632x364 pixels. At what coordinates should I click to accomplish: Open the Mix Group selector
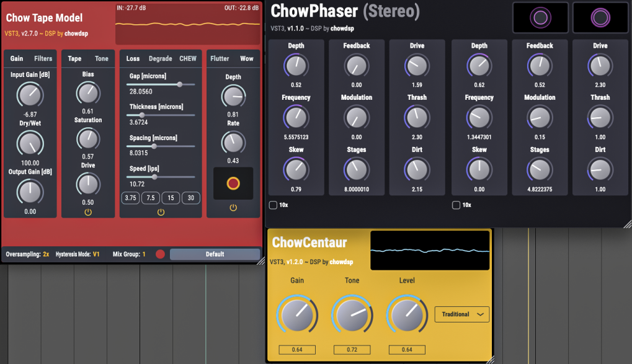tap(129, 254)
